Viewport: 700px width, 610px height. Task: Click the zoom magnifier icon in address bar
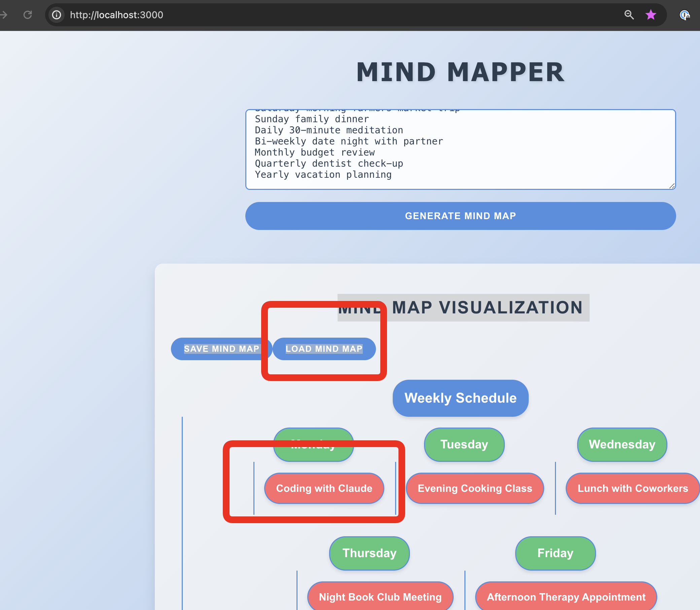coord(629,14)
